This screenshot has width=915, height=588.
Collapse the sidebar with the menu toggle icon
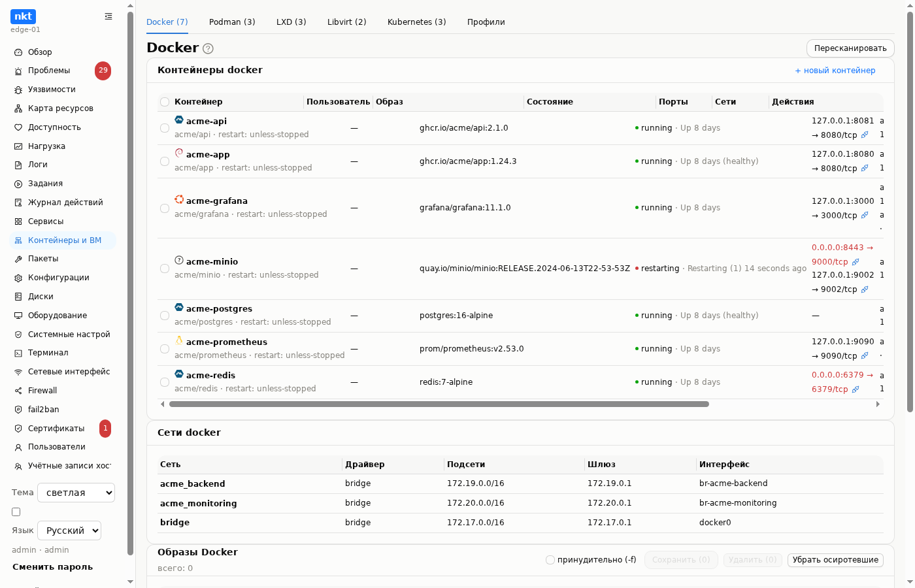click(x=108, y=16)
